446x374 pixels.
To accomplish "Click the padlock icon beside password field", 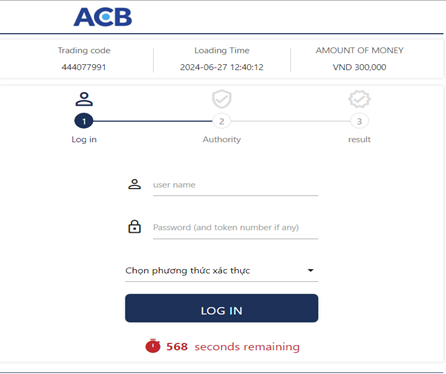I will pos(135,226).
